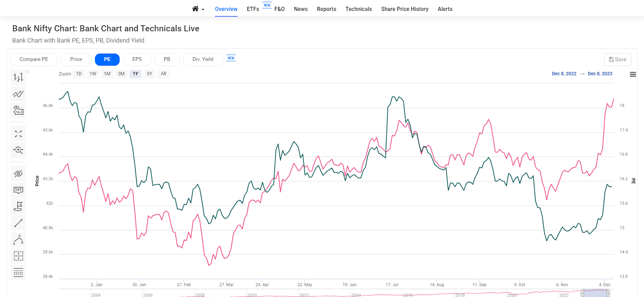Select the TXT text label tool

18,190
